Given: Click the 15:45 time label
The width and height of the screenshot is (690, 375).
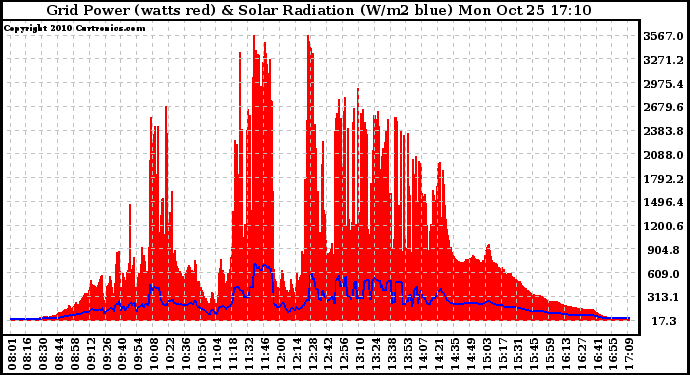Looking at the screenshot, I should (533, 353).
